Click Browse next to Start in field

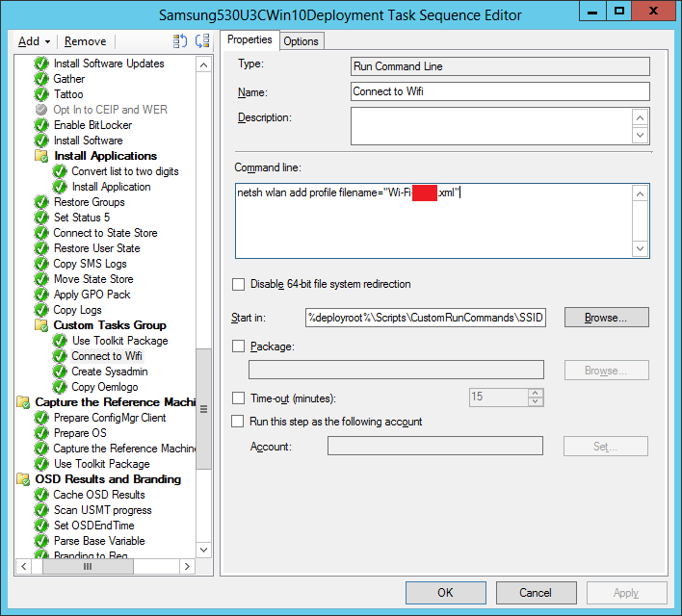pyautogui.click(x=606, y=318)
